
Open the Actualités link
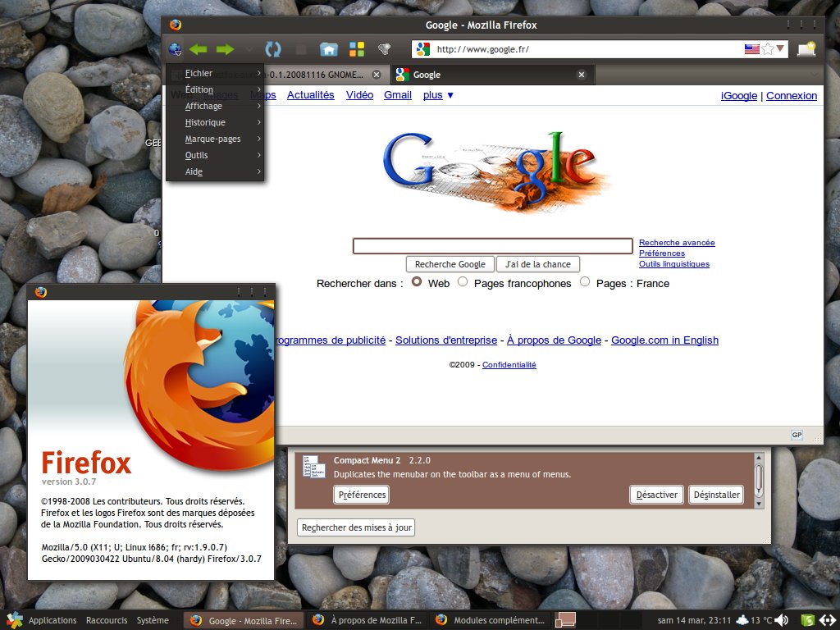(x=311, y=95)
